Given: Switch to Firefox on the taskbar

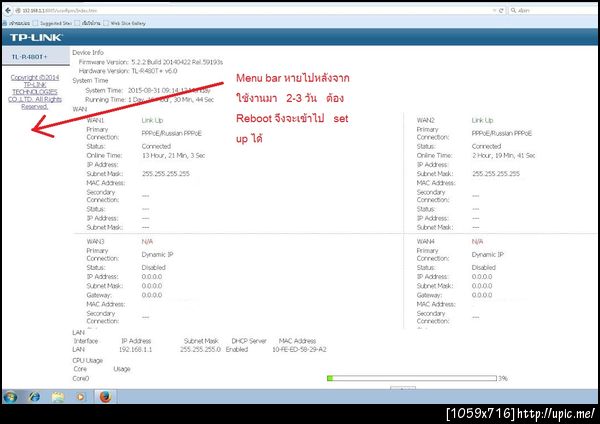Looking at the screenshot, I should coord(105,397).
